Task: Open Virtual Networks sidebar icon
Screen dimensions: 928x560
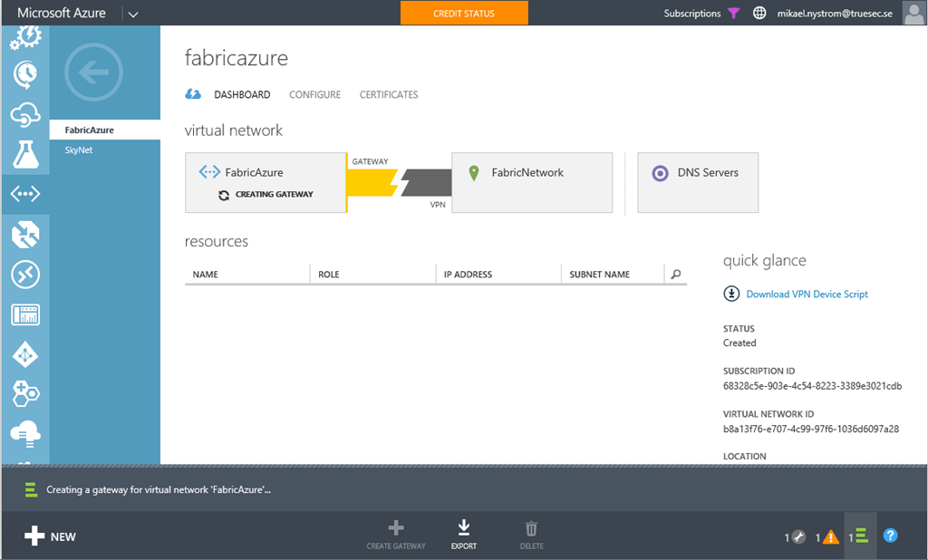Action: 25,194
